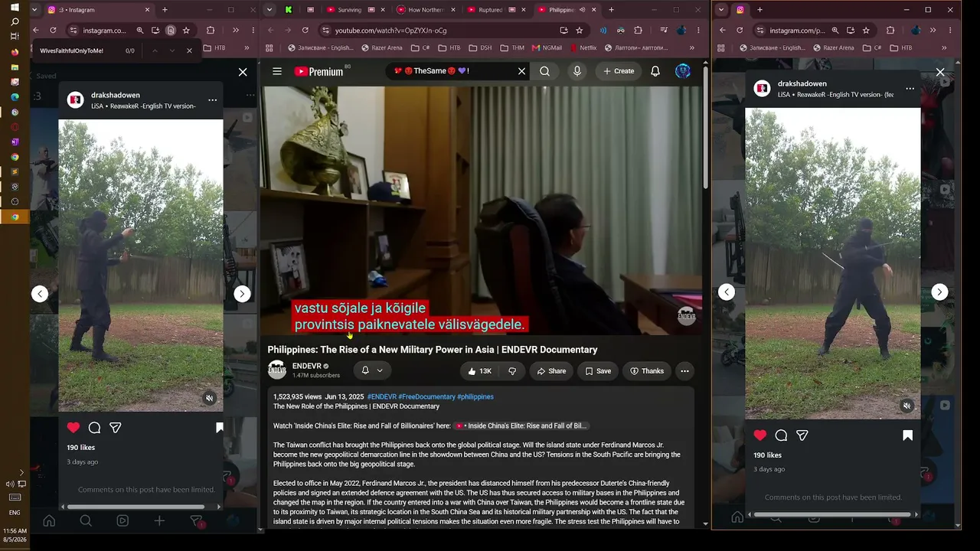Open YouTube notifications bell in header
980x551 pixels.
click(x=655, y=71)
